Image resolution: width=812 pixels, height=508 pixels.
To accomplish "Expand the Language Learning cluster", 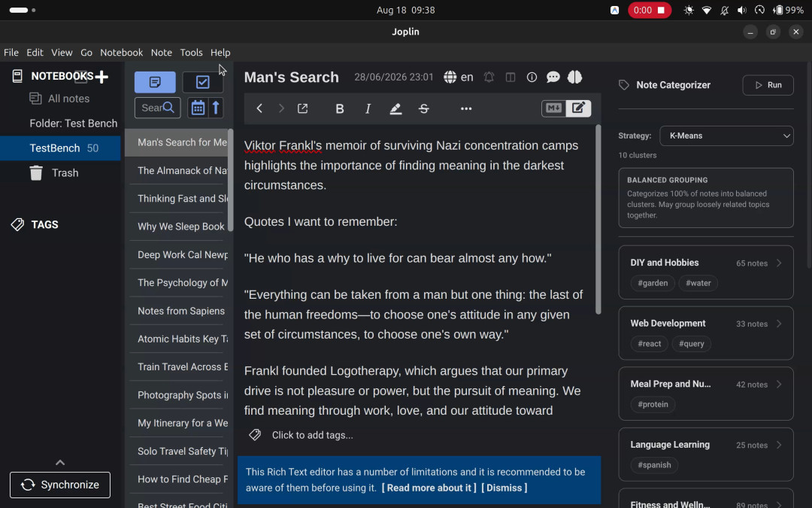I will (x=706, y=454).
